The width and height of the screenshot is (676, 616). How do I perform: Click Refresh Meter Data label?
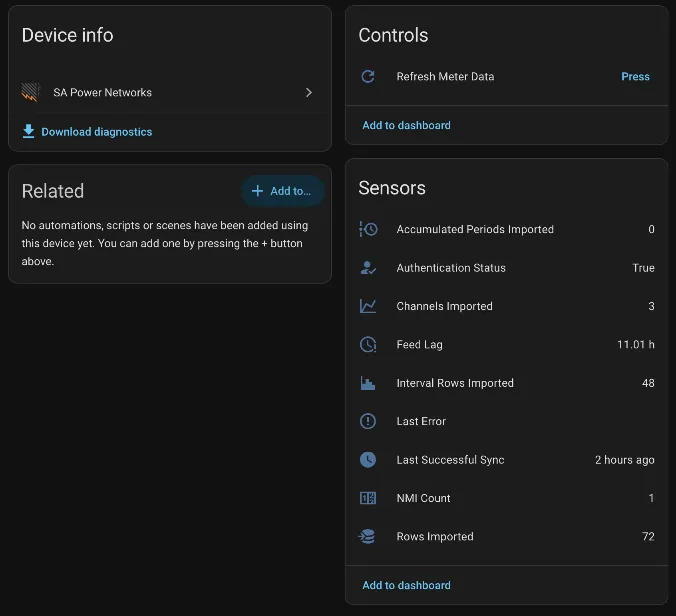(445, 77)
